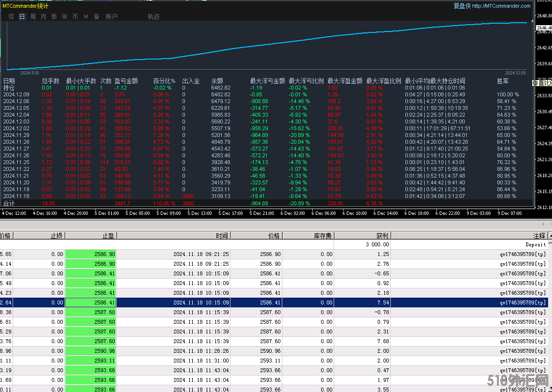Open the 周 weekly statistics tab
Screen dimensions: 552x392
click(33, 16)
